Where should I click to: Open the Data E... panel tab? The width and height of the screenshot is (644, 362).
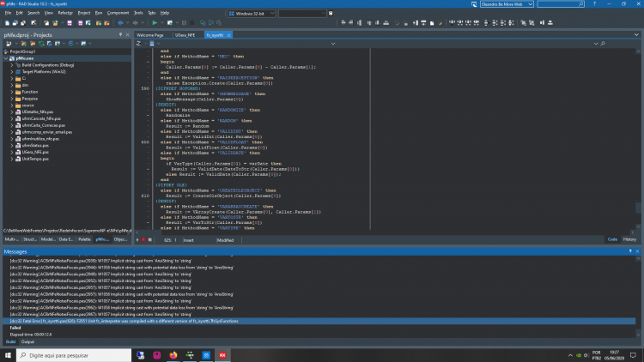click(66, 239)
